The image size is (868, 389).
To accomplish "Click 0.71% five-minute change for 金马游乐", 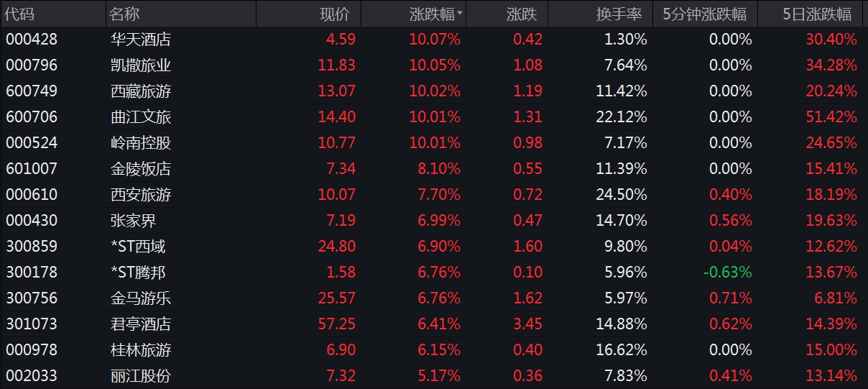I will tap(731, 298).
